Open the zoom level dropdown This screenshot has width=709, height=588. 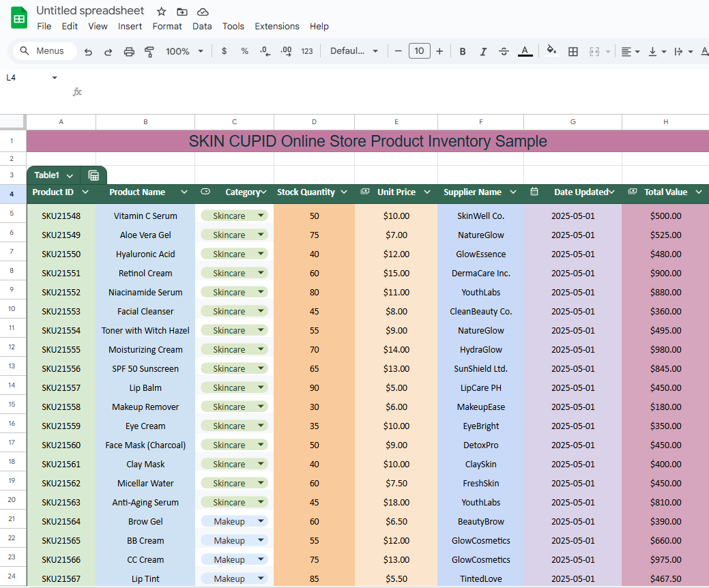click(184, 51)
